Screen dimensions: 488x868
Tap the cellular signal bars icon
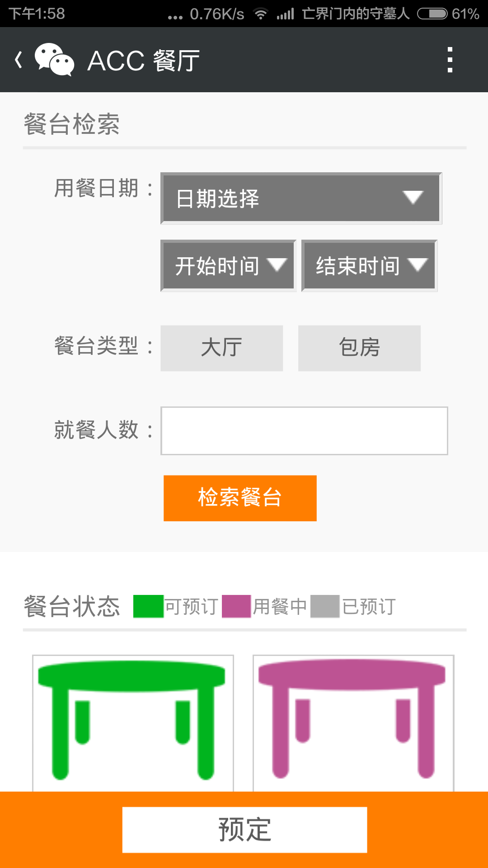(x=286, y=14)
